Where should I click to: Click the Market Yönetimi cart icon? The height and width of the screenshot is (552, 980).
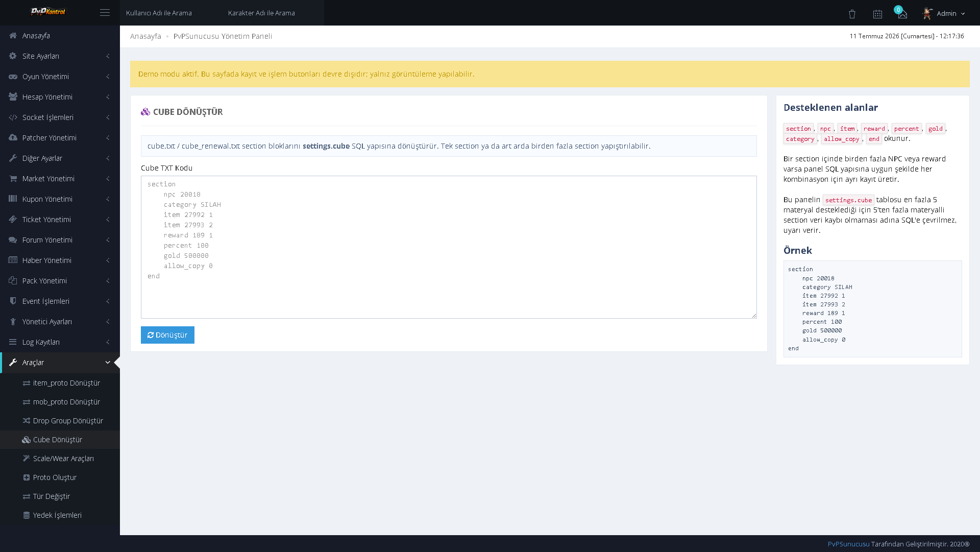(x=13, y=179)
